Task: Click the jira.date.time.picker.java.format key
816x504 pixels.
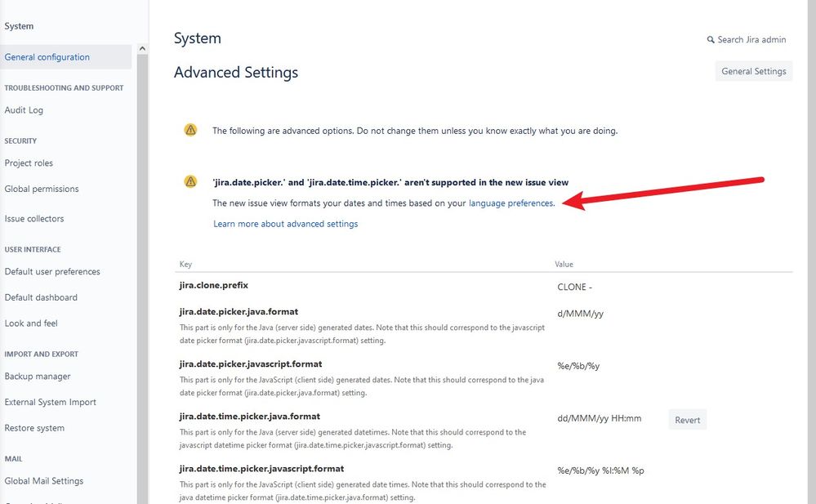Action: pos(249,417)
